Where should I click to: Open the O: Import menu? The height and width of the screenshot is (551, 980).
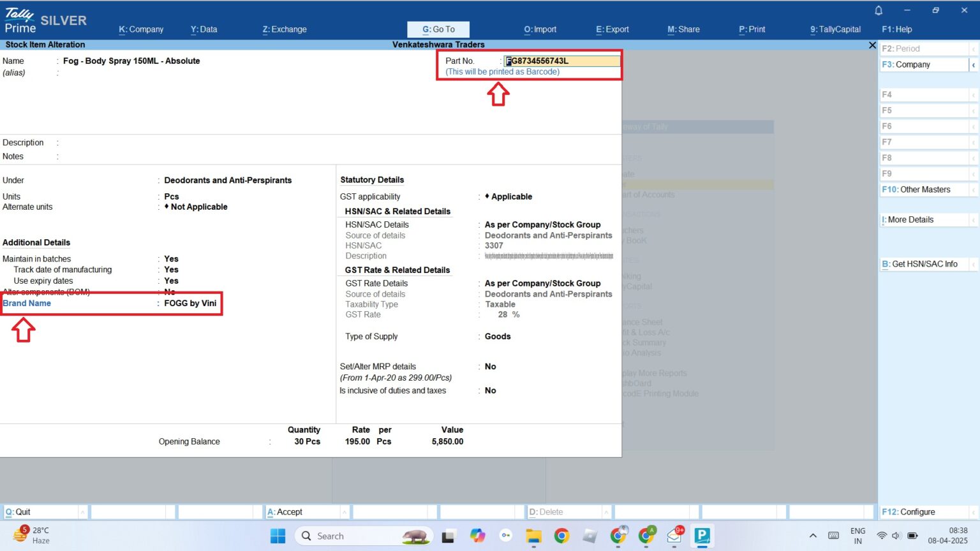[540, 29]
